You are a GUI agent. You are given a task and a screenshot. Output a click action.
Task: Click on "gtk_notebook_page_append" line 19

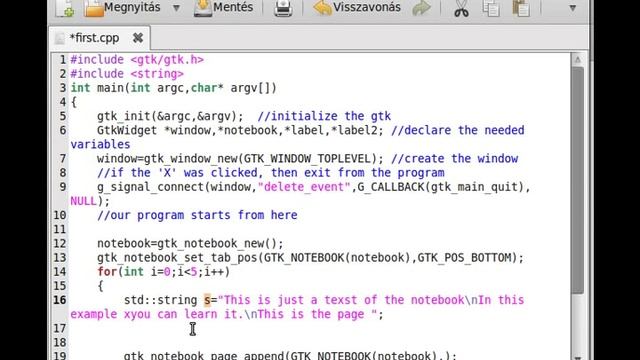[x=204, y=356]
